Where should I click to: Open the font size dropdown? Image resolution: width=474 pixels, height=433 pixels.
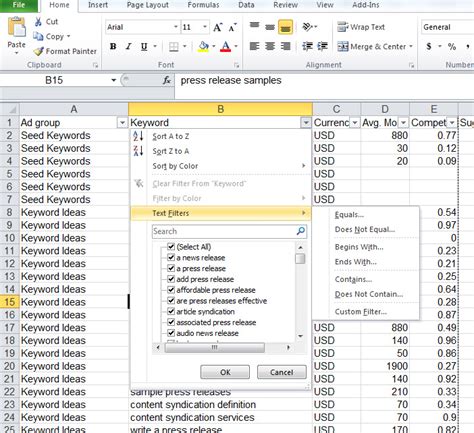205,27
